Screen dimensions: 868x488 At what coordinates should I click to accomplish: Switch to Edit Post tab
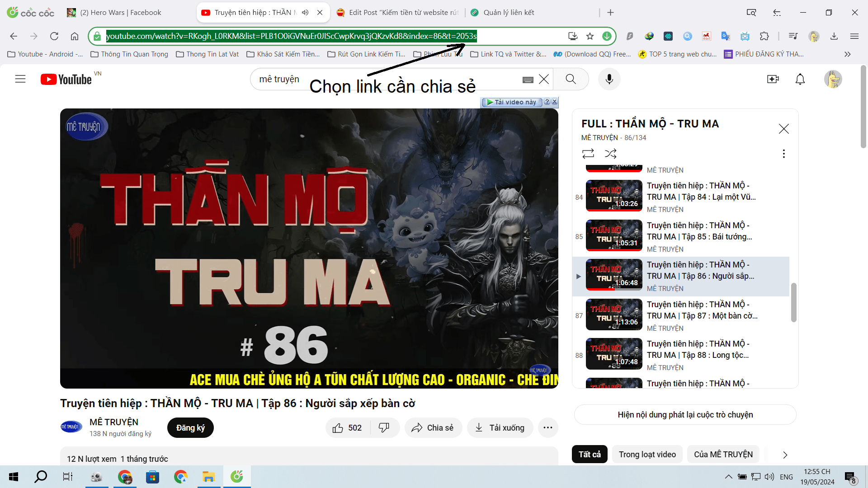click(398, 13)
